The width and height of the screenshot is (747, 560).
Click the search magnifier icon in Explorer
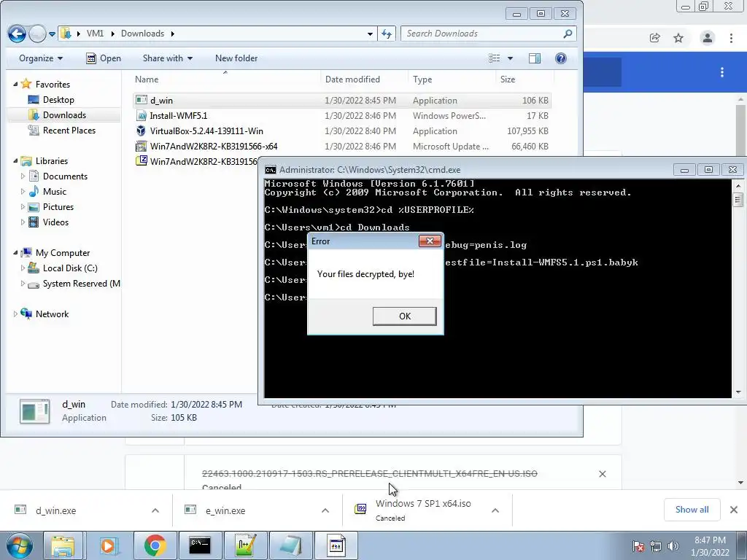click(x=568, y=34)
